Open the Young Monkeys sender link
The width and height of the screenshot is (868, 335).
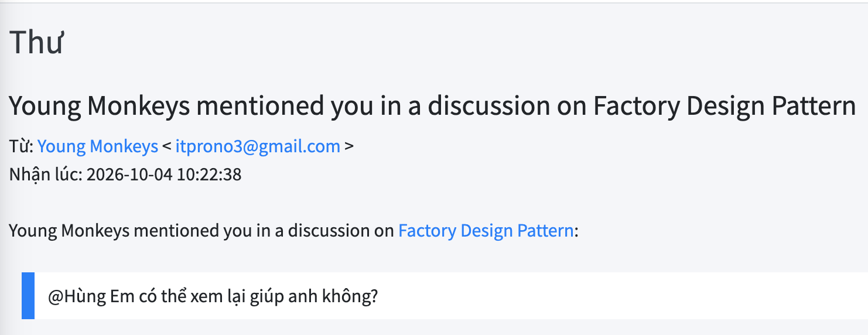(x=98, y=146)
